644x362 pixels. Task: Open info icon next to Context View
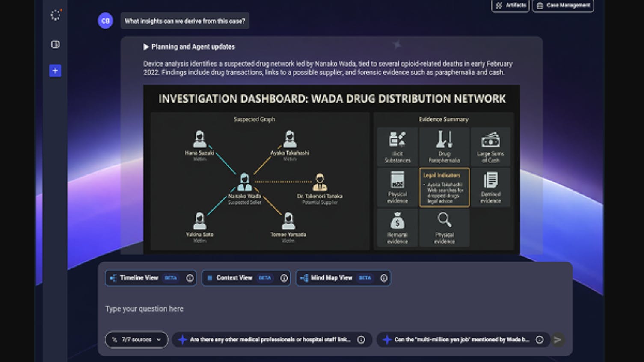pos(284,278)
